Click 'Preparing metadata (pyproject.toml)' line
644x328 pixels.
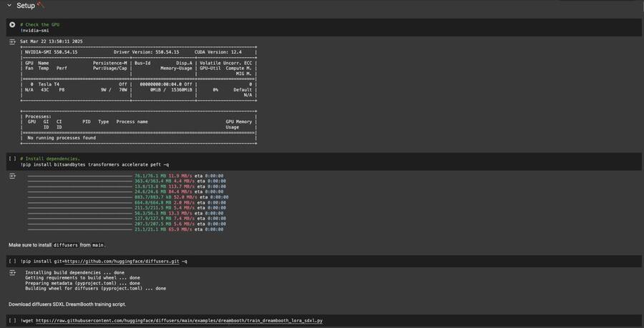pos(82,283)
